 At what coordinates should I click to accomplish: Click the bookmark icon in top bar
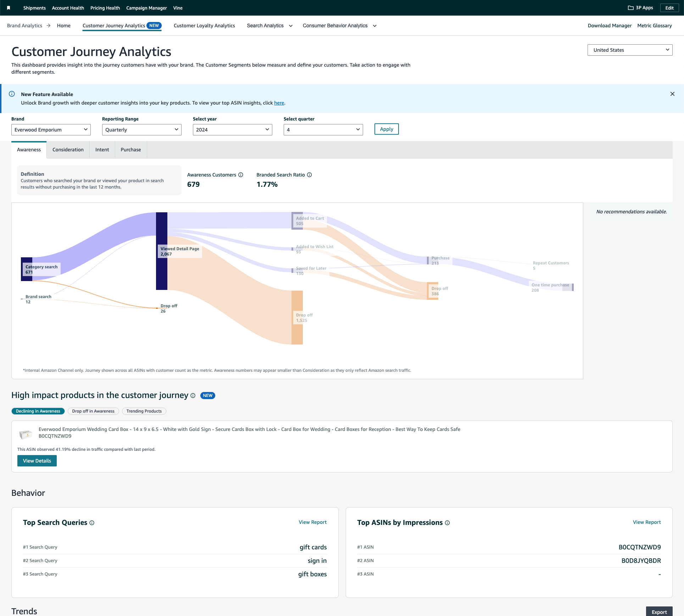(9, 8)
